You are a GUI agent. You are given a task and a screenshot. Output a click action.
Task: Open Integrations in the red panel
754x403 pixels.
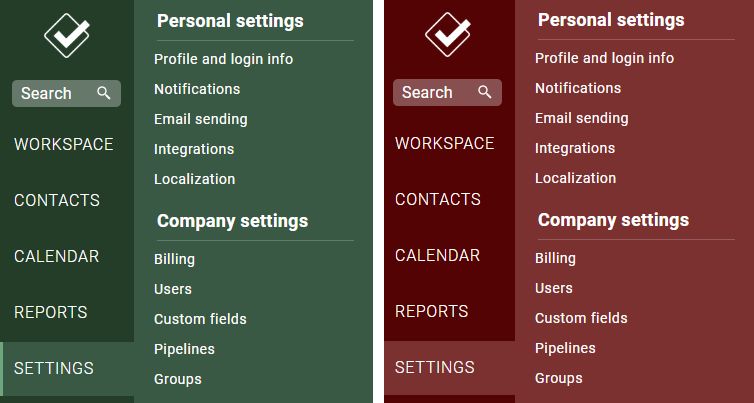(575, 148)
